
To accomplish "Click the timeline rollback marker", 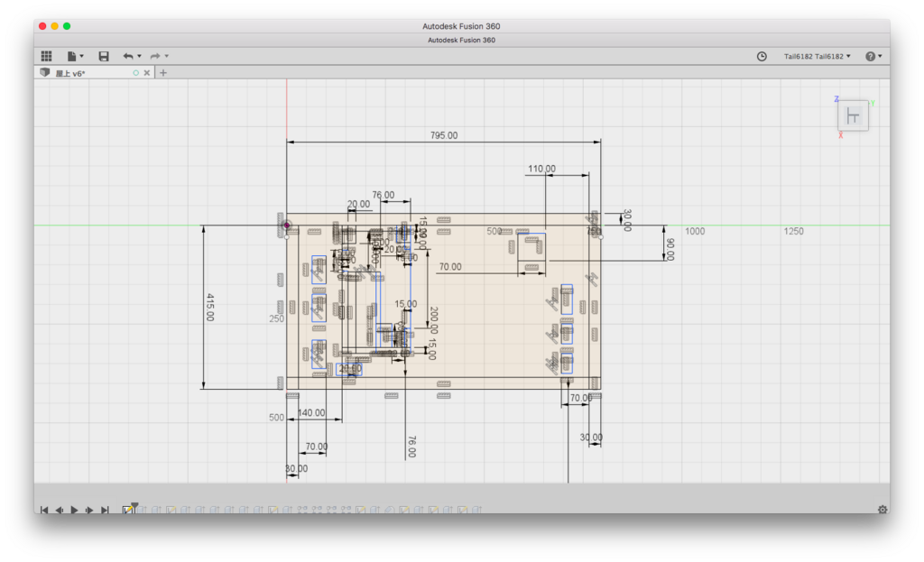I will tap(135, 505).
